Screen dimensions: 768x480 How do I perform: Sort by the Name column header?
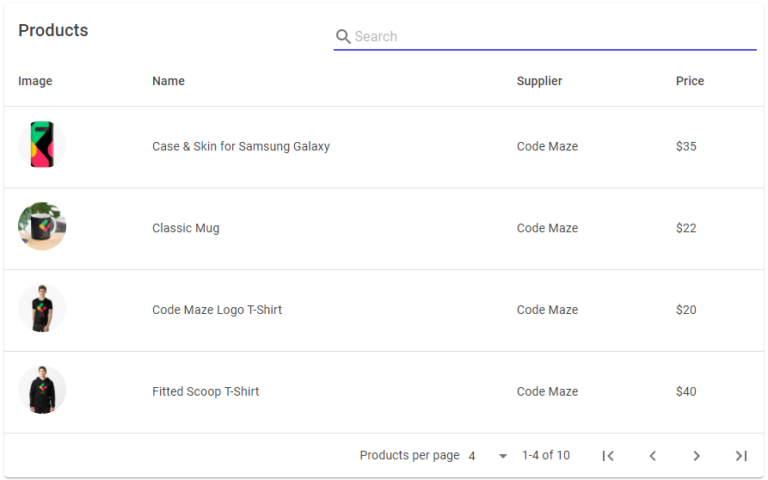(168, 81)
